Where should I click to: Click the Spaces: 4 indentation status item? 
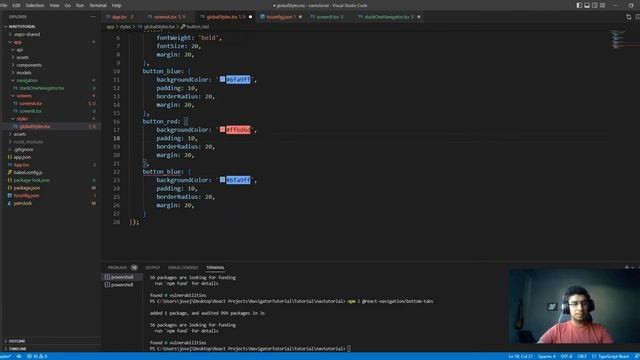click(x=547, y=356)
